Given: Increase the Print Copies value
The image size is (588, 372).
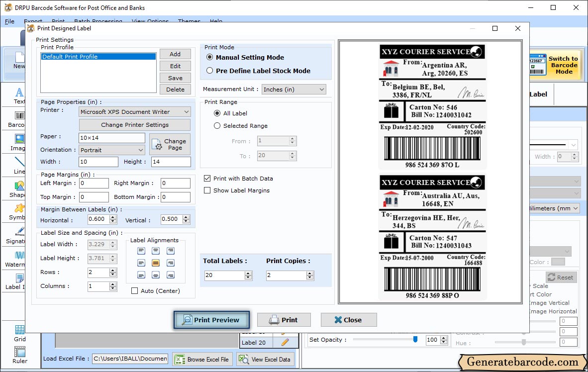Looking at the screenshot, I should tap(310, 274).
